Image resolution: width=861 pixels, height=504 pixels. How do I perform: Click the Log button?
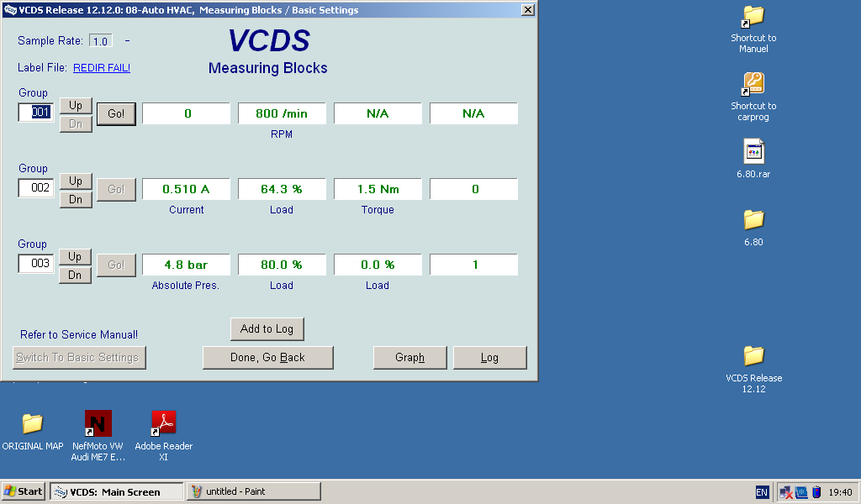(x=490, y=357)
